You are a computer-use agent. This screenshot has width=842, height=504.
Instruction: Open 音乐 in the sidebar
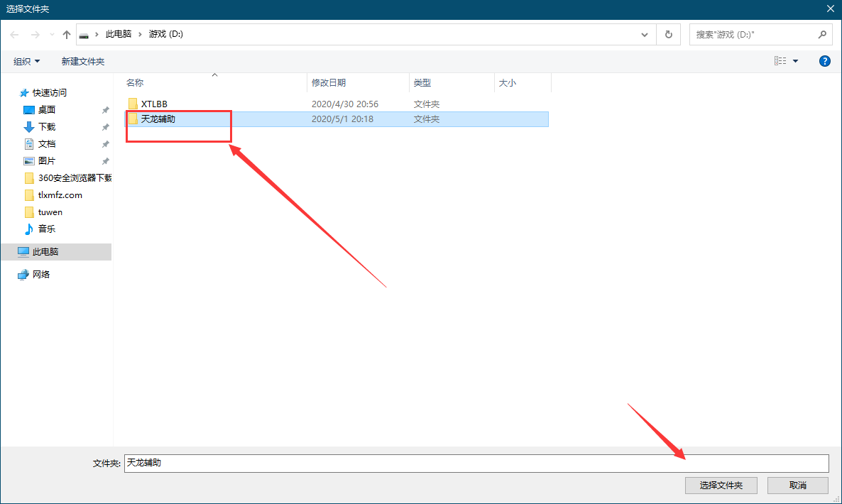click(x=40, y=229)
